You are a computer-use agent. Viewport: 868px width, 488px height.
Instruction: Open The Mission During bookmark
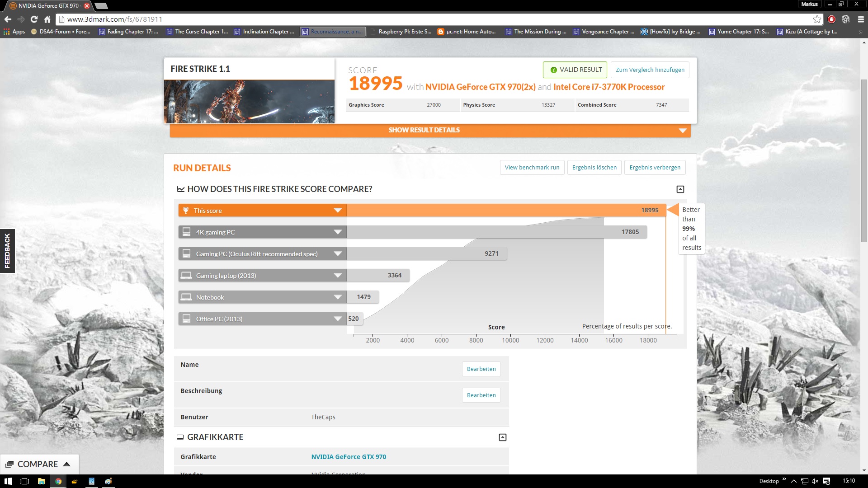click(x=536, y=32)
